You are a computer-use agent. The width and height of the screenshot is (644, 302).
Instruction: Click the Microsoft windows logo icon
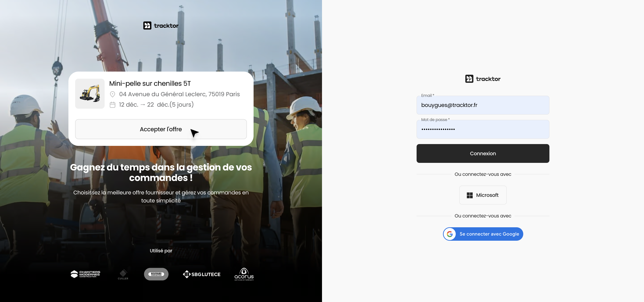point(470,195)
